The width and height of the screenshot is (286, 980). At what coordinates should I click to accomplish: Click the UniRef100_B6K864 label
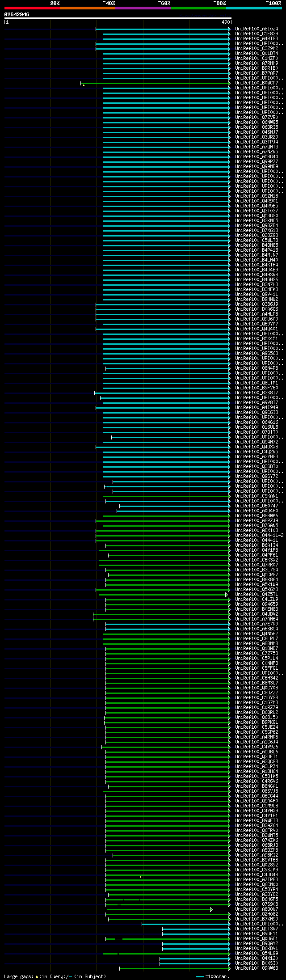(257, 580)
